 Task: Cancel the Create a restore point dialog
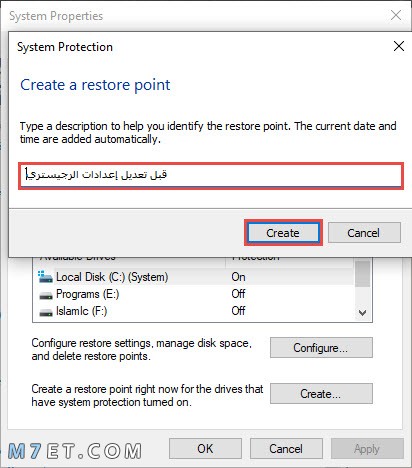click(x=364, y=233)
